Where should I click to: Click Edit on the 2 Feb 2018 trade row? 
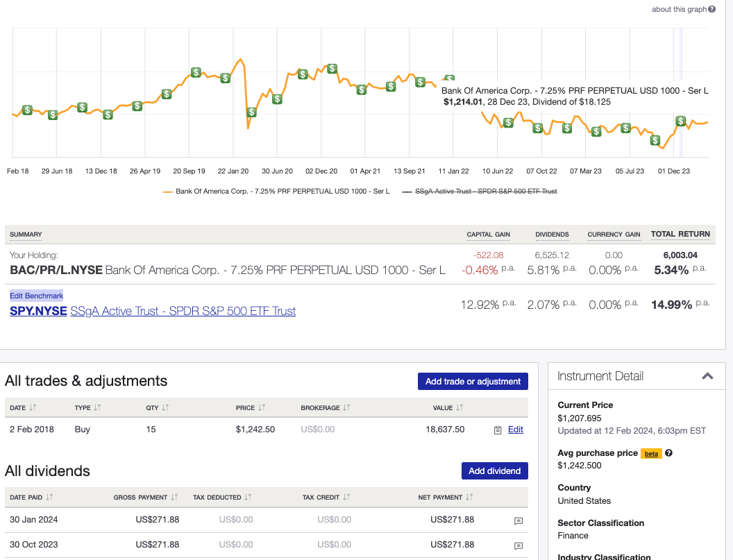click(x=515, y=430)
